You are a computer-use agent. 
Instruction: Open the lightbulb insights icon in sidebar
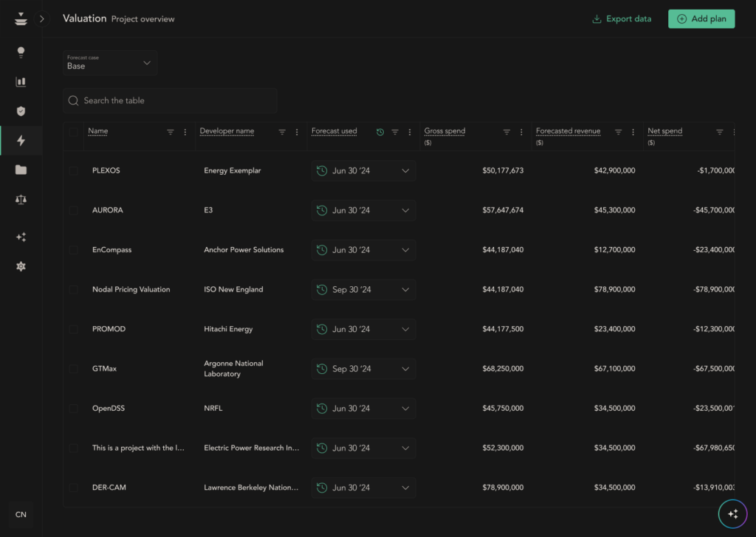(x=21, y=52)
